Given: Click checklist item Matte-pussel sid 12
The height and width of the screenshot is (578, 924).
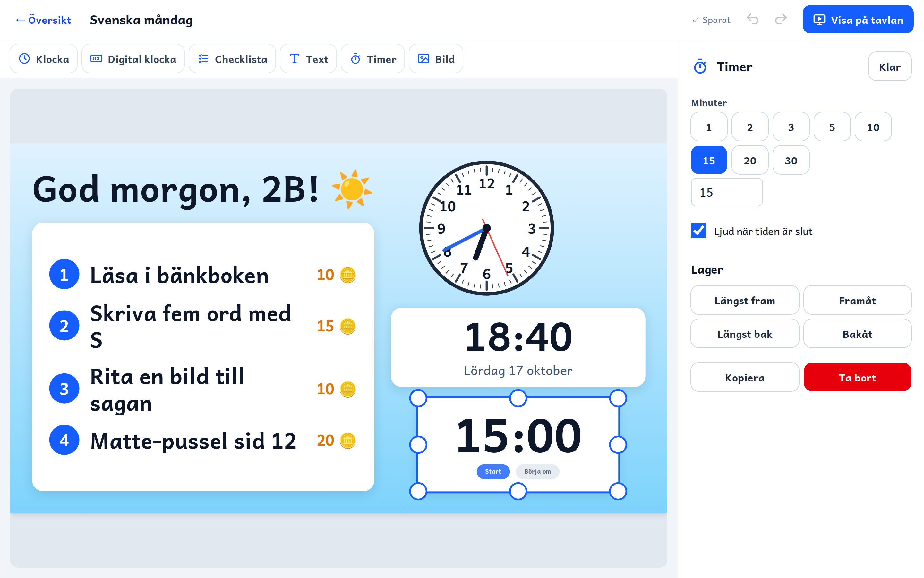Looking at the screenshot, I should (193, 441).
